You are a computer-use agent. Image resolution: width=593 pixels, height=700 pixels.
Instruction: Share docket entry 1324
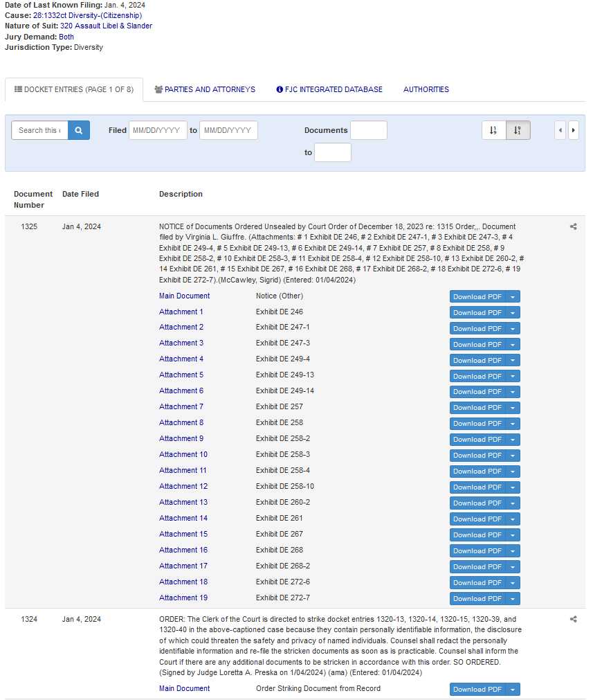[574, 619]
